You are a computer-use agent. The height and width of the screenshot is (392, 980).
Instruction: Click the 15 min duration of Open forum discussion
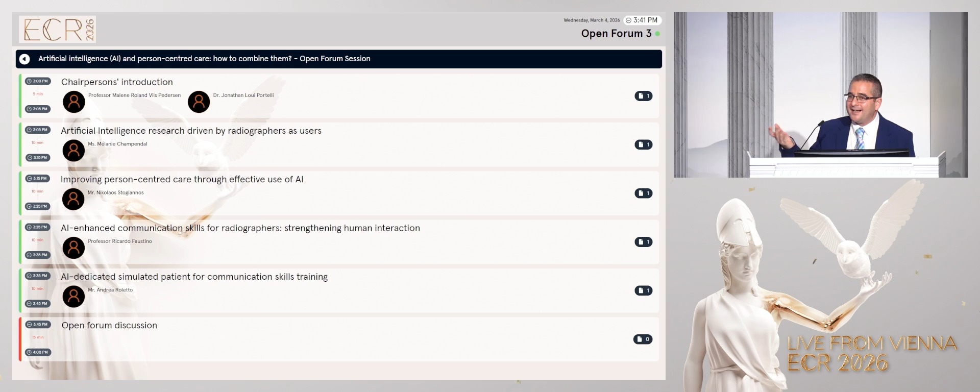click(x=38, y=337)
